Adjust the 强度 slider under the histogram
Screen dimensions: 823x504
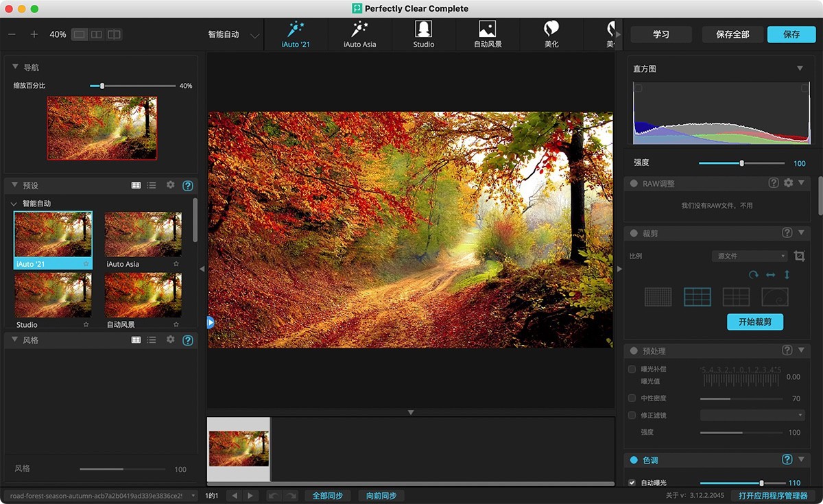pos(741,163)
